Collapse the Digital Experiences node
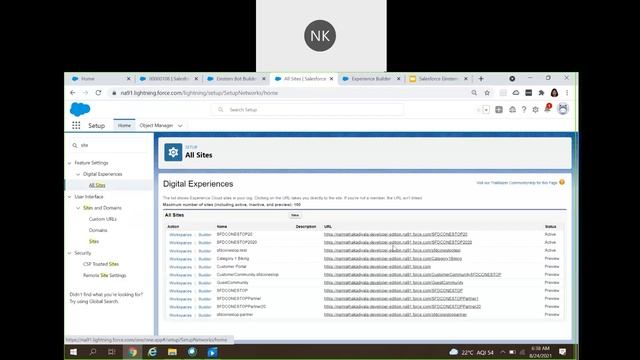The height and width of the screenshot is (360, 640). 78,174
